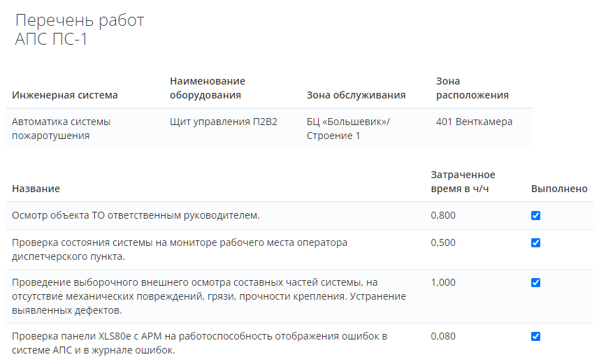Click the 'Наименование оборудования' column header
The height and width of the screenshot is (364, 606).
click(208, 88)
